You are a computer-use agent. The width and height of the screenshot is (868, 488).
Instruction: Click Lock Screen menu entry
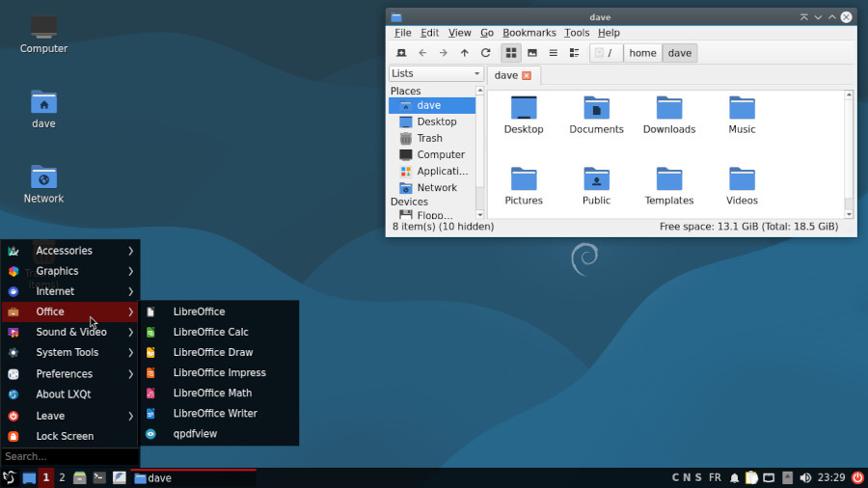pyautogui.click(x=70, y=437)
